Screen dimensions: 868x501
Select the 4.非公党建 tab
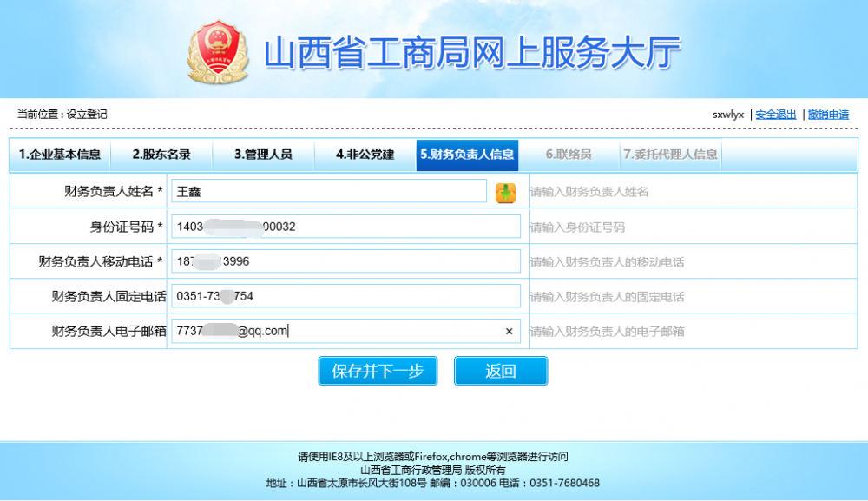click(x=365, y=155)
